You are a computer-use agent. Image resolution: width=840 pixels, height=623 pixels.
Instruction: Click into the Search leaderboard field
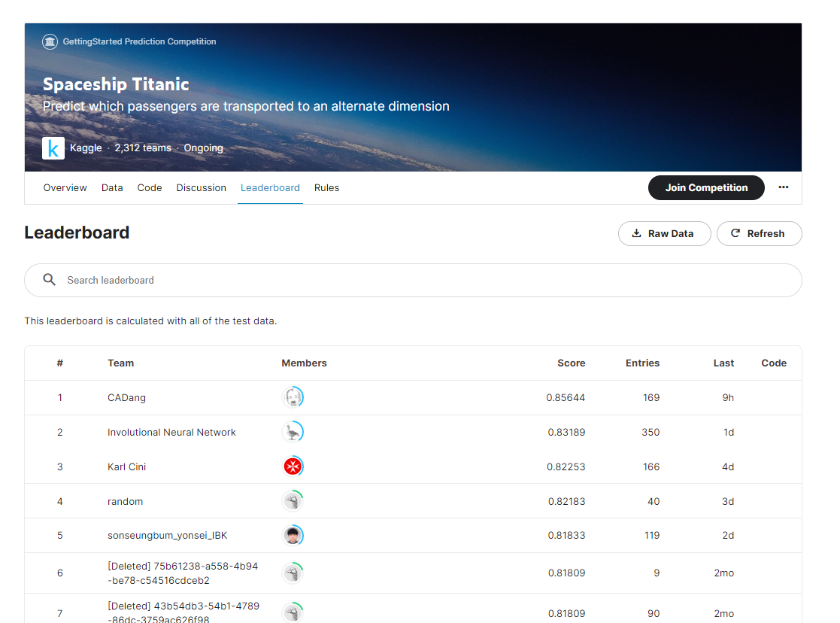pyautogui.click(x=413, y=280)
